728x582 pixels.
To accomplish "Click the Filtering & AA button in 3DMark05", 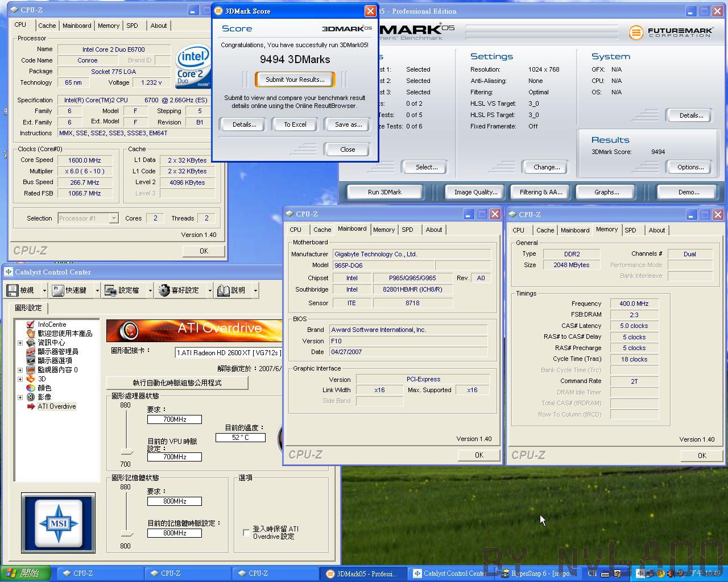I will (x=541, y=192).
